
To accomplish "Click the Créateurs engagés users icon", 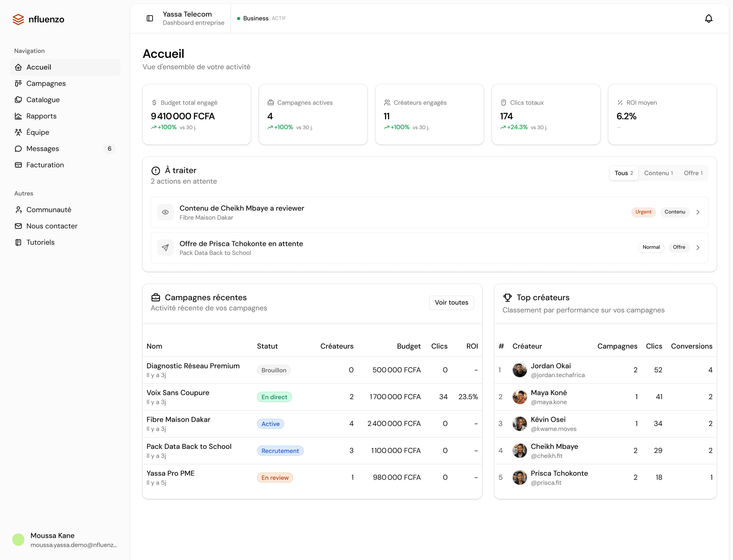I will point(387,103).
